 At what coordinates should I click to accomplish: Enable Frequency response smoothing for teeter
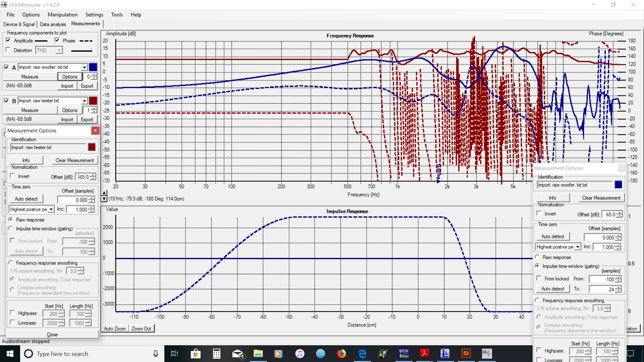pyautogui.click(x=11, y=263)
